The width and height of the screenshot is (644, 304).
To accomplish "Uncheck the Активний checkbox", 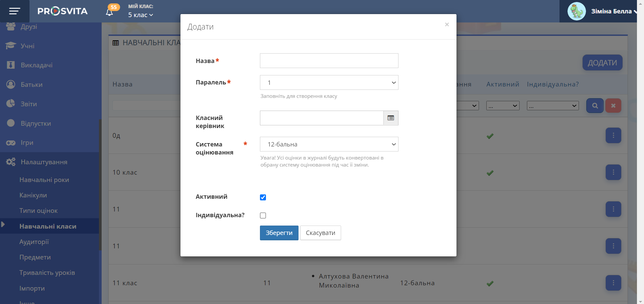I will click(x=263, y=197).
